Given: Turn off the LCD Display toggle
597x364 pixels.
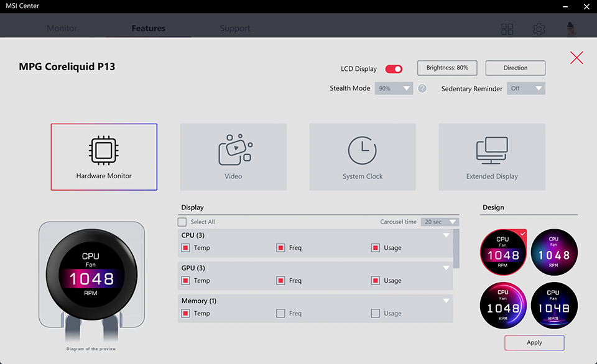Looking at the screenshot, I should tap(394, 69).
